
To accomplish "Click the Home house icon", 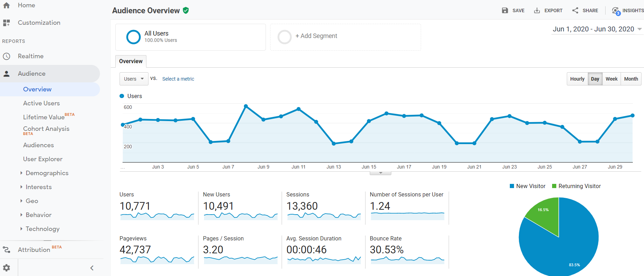I will pos(6,5).
